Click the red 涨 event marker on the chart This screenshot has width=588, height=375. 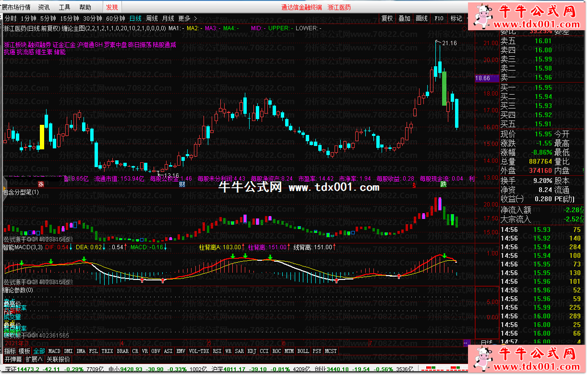click(x=41, y=184)
